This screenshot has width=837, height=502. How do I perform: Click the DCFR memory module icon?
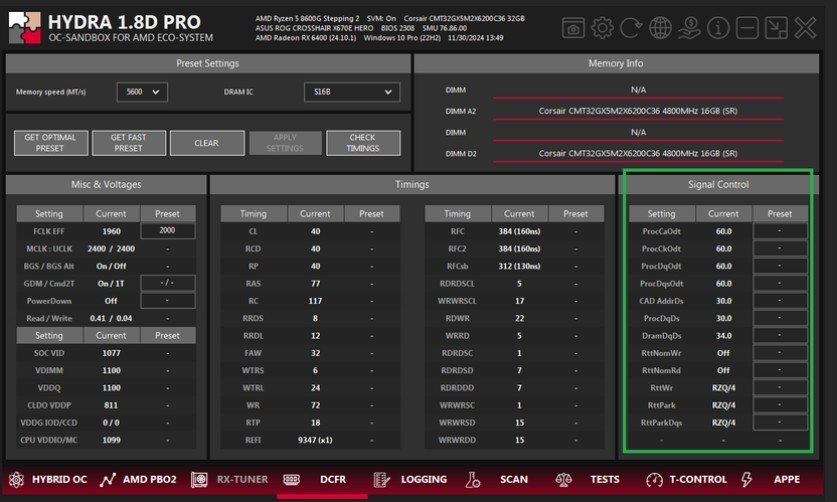coord(291,480)
